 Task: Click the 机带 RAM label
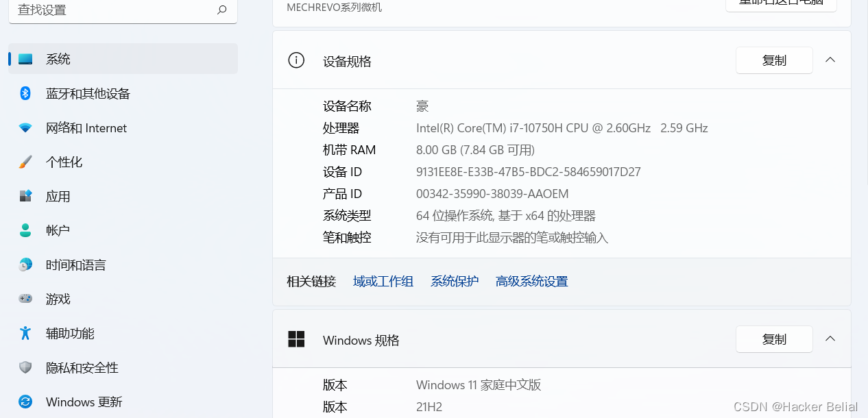[350, 150]
